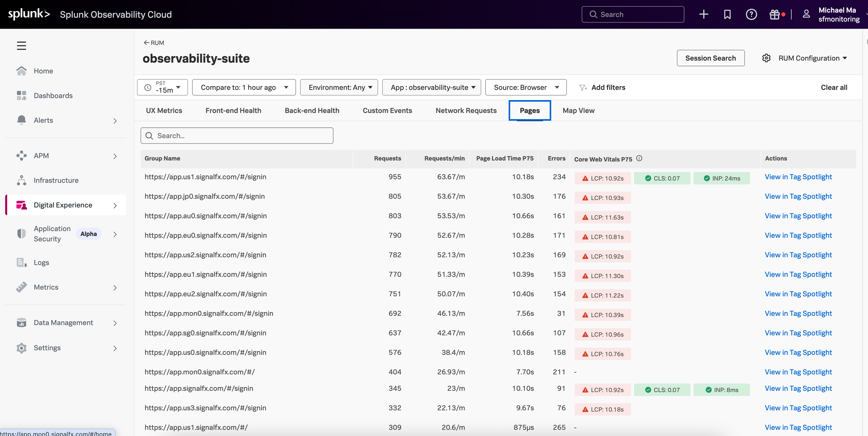Image resolution: width=868 pixels, height=436 pixels.
Task: Open the gift box what's new icon
Action: 774,14
